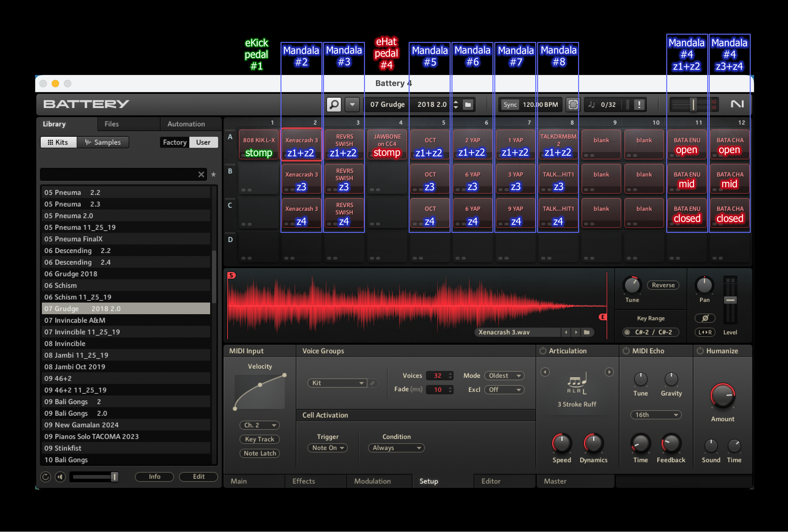The width and height of the screenshot is (788, 532).
Task: Click the master volume slider in header
Action: pos(693,104)
